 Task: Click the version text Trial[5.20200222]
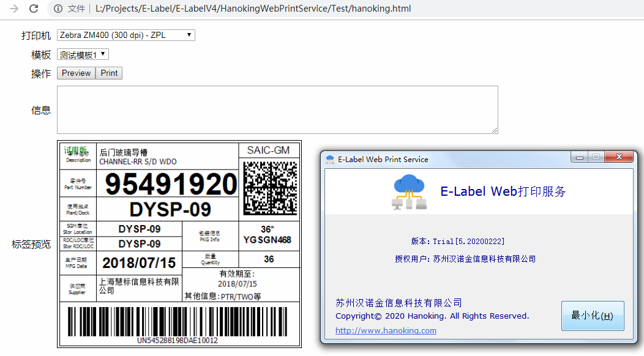(x=469, y=242)
